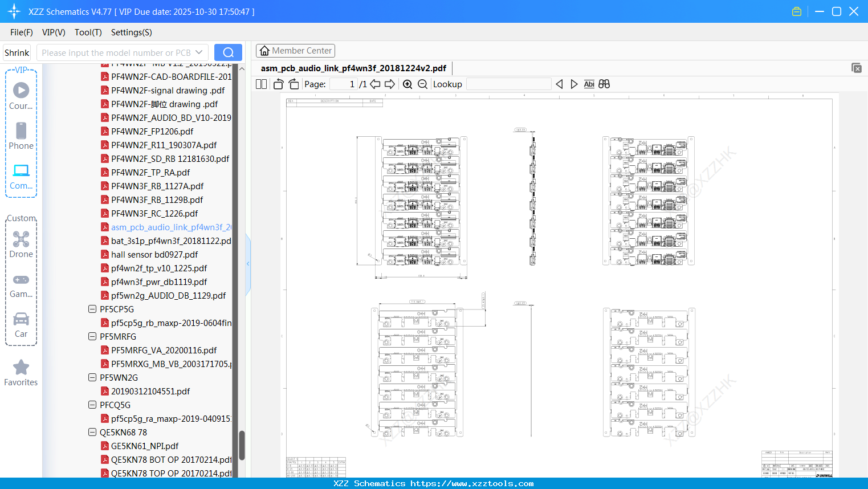Open model number dropdown arrow

pyautogui.click(x=199, y=52)
